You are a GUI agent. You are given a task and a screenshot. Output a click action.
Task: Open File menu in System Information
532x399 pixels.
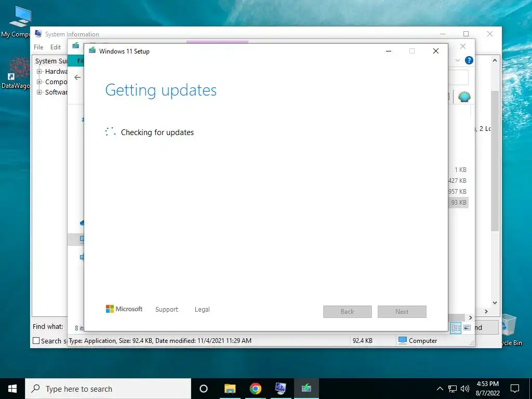click(38, 47)
